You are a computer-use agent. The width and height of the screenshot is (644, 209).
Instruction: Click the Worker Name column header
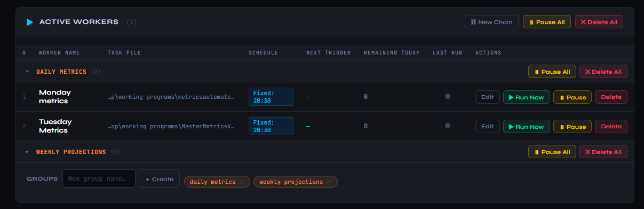tap(59, 53)
